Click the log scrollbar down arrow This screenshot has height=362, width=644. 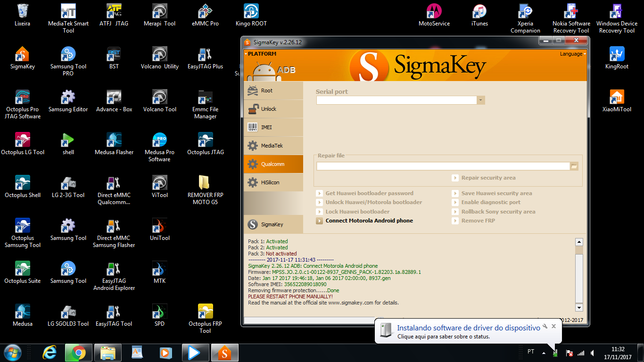click(x=579, y=307)
